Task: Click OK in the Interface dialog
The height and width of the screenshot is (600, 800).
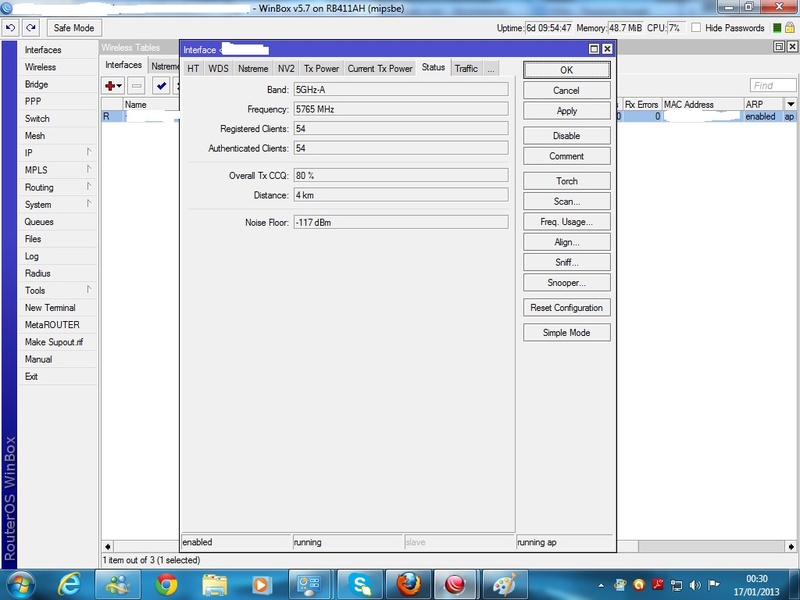Action: coord(566,70)
